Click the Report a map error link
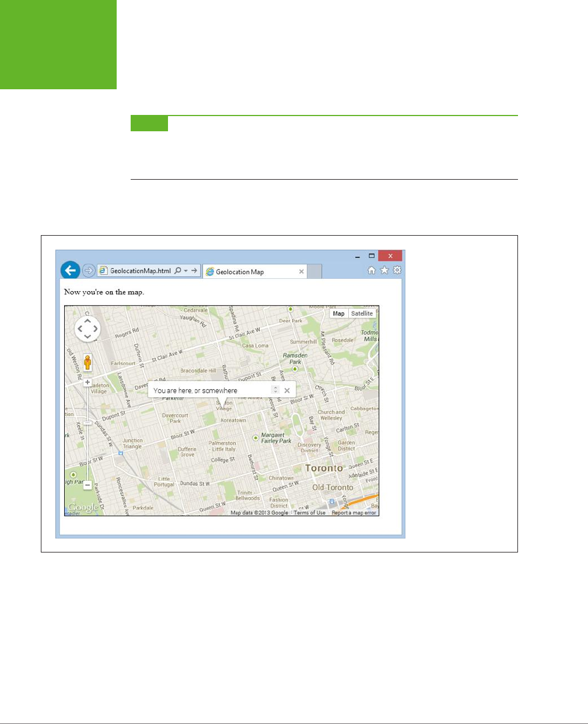The height and width of the screenshot is (724, 588). coord(354,513)
